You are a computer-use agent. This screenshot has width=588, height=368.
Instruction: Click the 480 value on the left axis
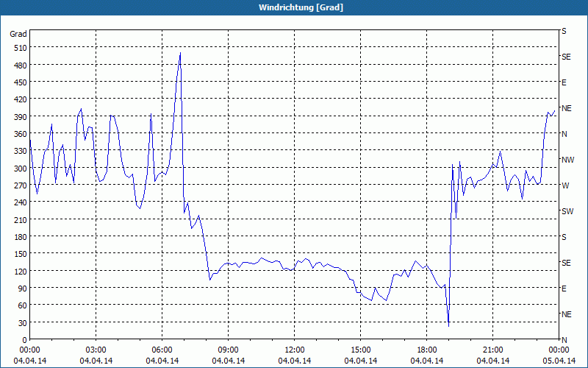[21, 65]
